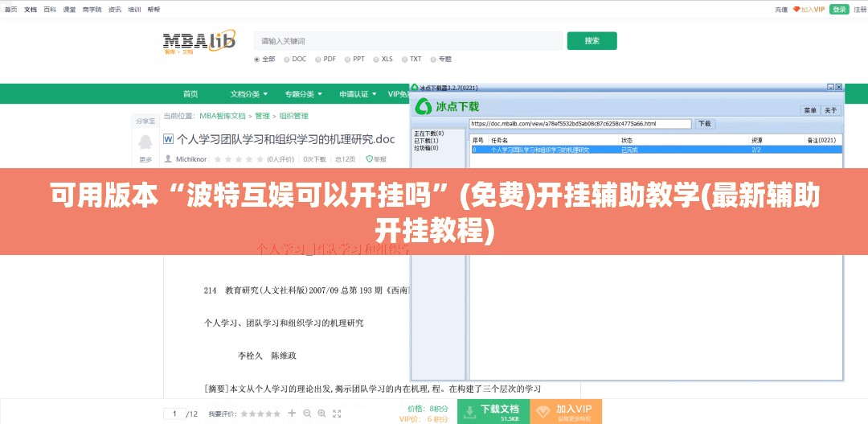Screen dimensions: 868x424
Task: Click the 冰点下载器 title bar icon
Action: coord(415,88)
